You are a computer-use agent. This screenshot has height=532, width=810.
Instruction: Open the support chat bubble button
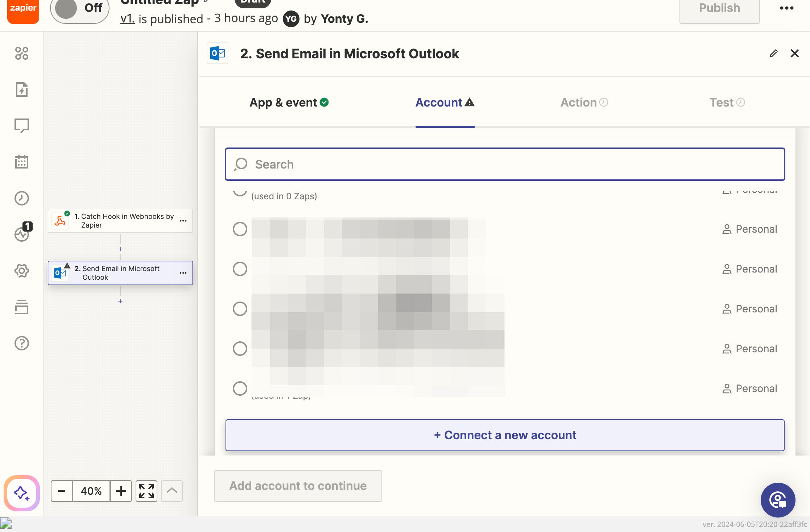(x=778, y=500)
